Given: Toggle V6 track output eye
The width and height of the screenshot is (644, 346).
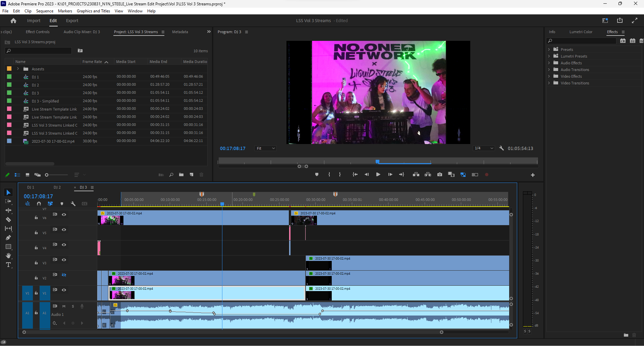Looking at the screenshot, I should (64, 214).
